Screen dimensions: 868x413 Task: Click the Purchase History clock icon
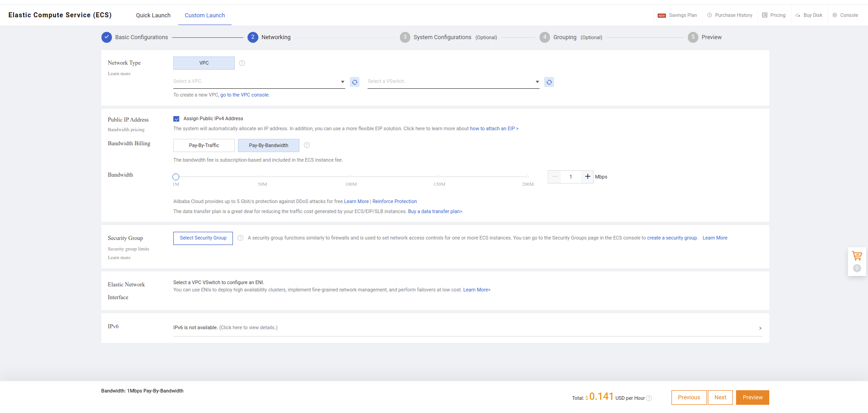(x=710, y=15)
